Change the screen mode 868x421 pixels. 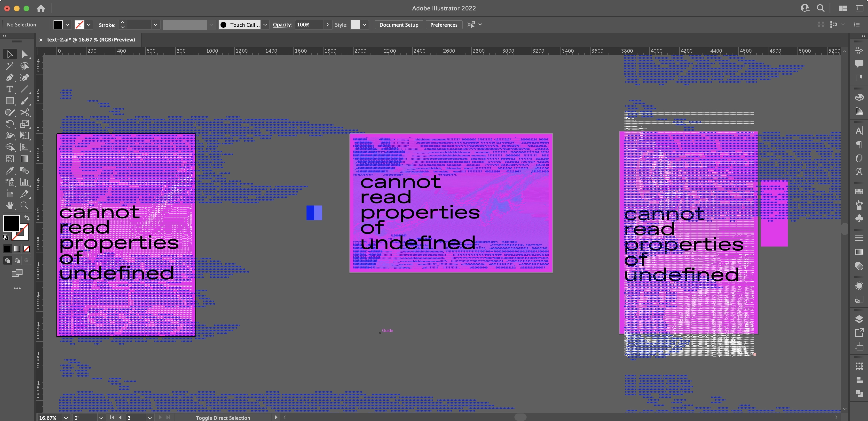click(x=17, y=273)
